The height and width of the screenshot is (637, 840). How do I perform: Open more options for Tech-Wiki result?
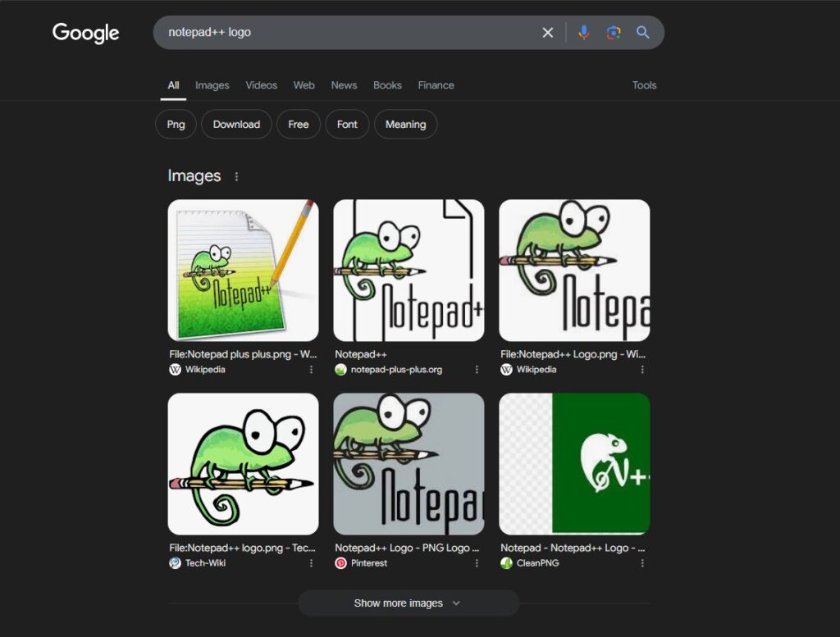(311, 563)
